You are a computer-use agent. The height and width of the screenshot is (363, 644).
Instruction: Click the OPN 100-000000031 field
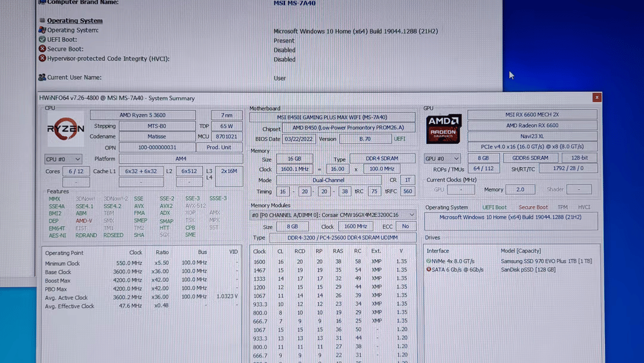point(157,147)
